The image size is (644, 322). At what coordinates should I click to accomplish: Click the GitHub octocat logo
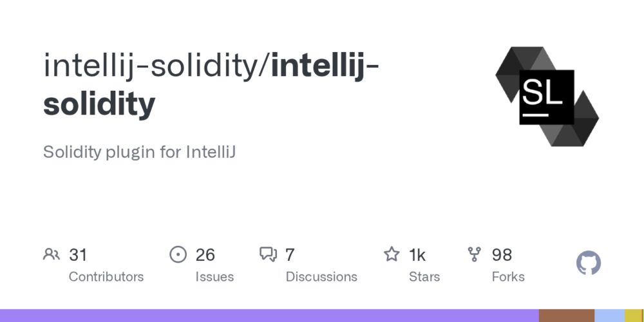pos(589,263)
